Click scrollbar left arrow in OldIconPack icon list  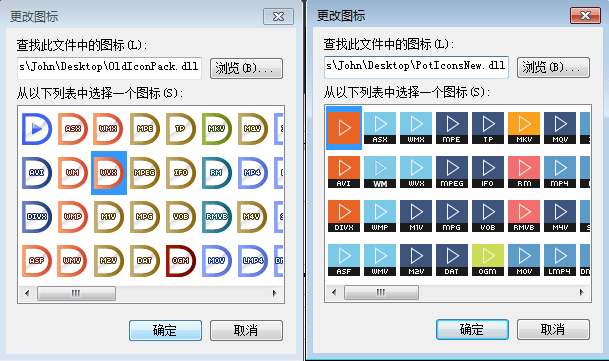[x=27, y=293]
